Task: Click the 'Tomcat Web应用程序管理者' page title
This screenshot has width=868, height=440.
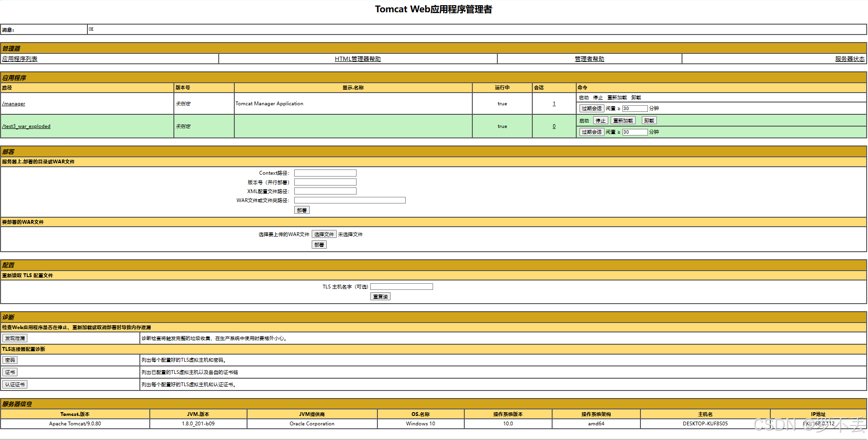Action: pyautogui.click(x=434, y=9)
